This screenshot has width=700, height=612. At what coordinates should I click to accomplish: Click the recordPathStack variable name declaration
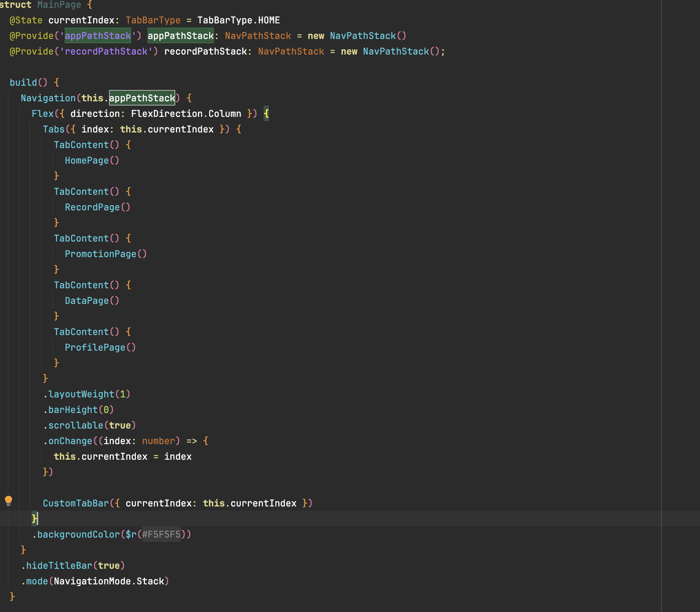click(206, 51)
